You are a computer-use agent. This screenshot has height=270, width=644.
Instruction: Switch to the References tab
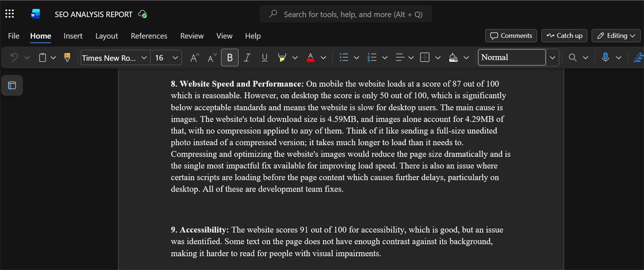(x=149, y=36)
